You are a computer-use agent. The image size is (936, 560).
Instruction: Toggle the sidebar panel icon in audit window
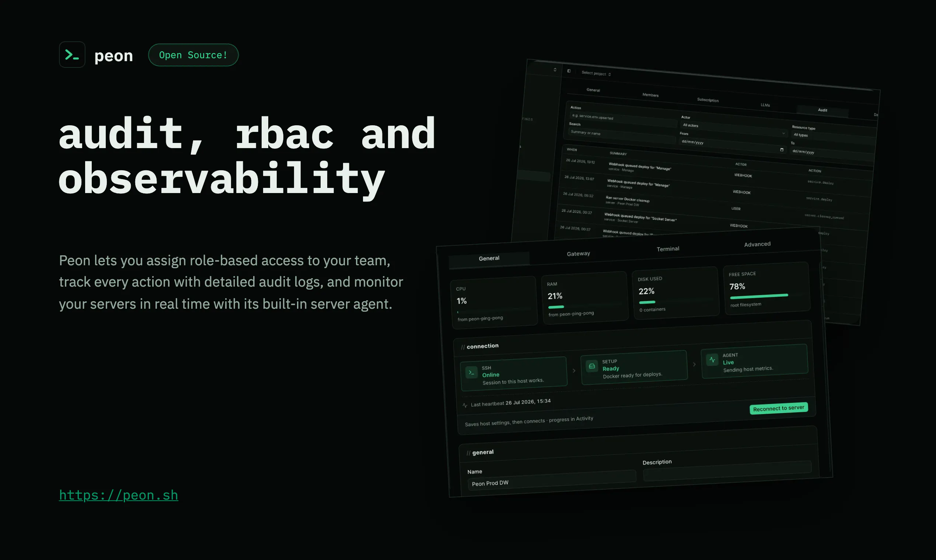[569, 71]
